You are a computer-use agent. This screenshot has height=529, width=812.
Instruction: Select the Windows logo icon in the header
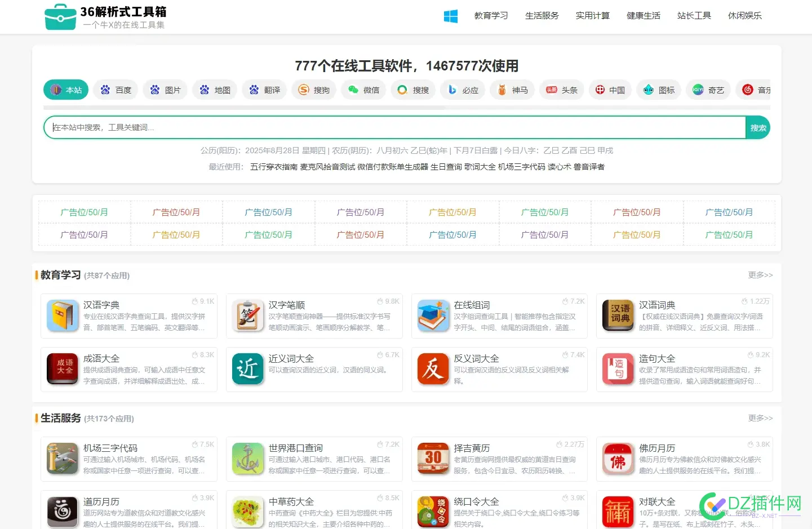[x=450, y=16]
